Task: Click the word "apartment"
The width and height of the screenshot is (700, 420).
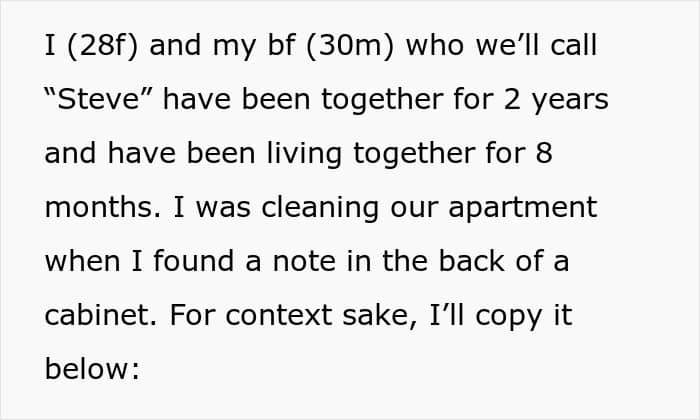Action: [523, 208]
